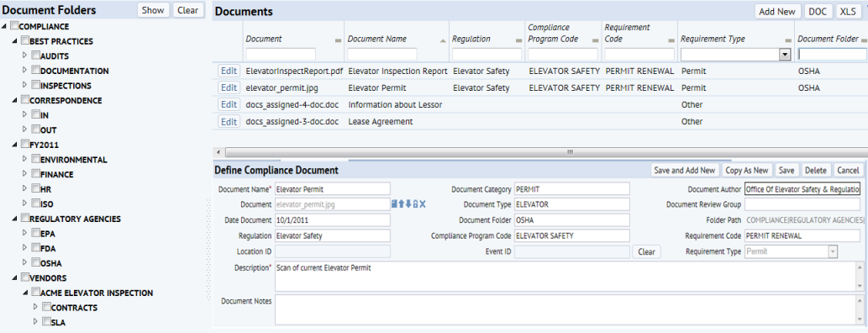Edit the Lease Agreement row
The height and width of the screenshot is (333, 868).
pos(229,121)
